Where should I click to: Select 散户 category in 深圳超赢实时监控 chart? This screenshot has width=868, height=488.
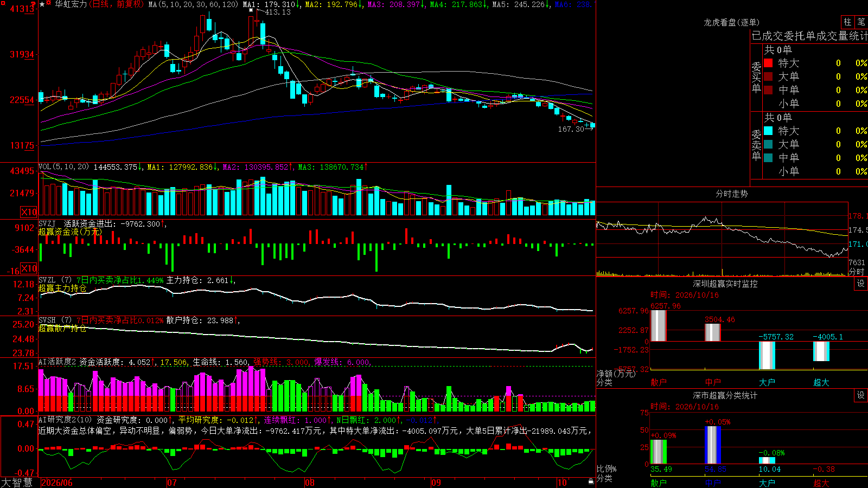coord(659,382)
